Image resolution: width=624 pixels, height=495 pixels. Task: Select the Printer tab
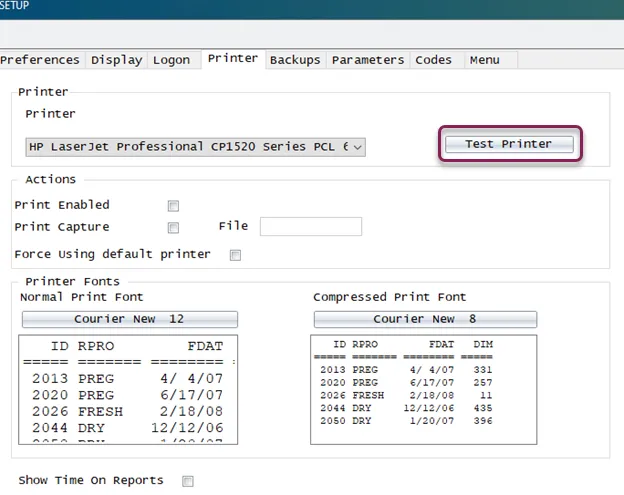click(233, 58)
